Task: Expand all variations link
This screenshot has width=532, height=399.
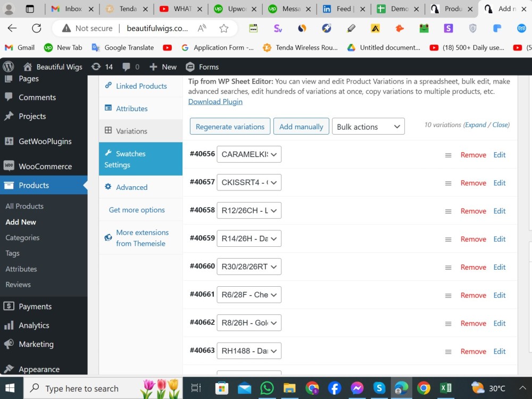Action: (476, 125)
